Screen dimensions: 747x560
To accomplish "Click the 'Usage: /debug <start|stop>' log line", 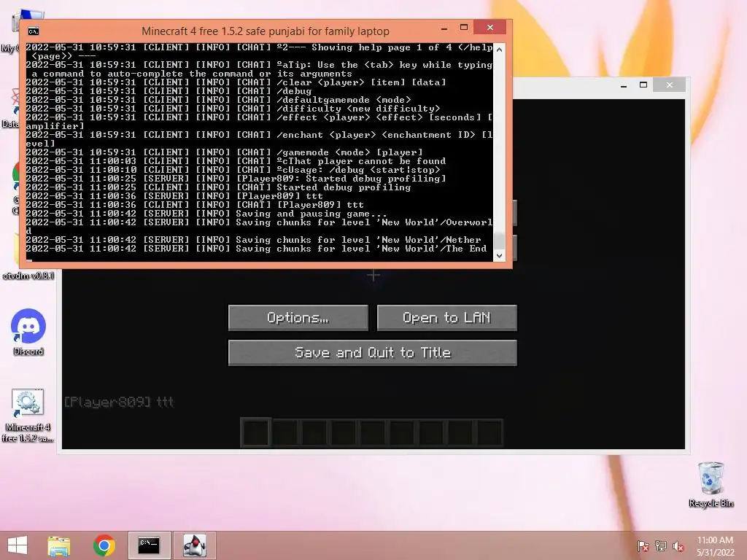I will point(233,169).
